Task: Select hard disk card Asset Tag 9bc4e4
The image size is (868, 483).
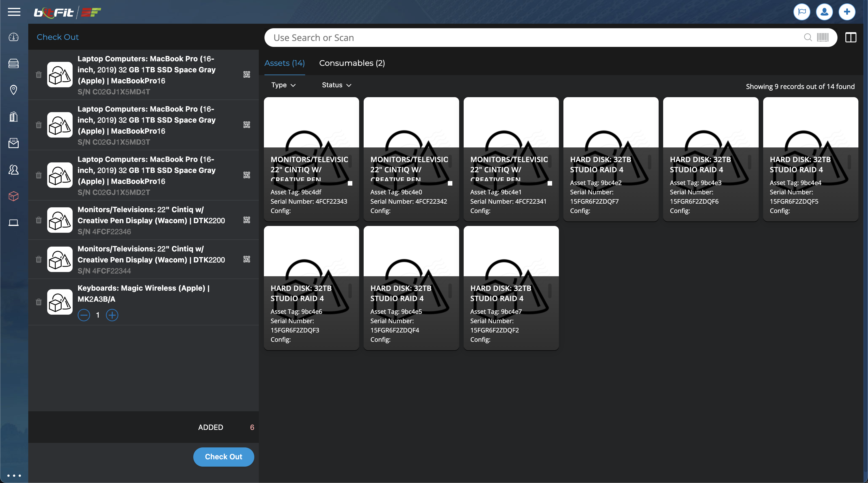Action: pyautogui.click(x=810, y=159)
